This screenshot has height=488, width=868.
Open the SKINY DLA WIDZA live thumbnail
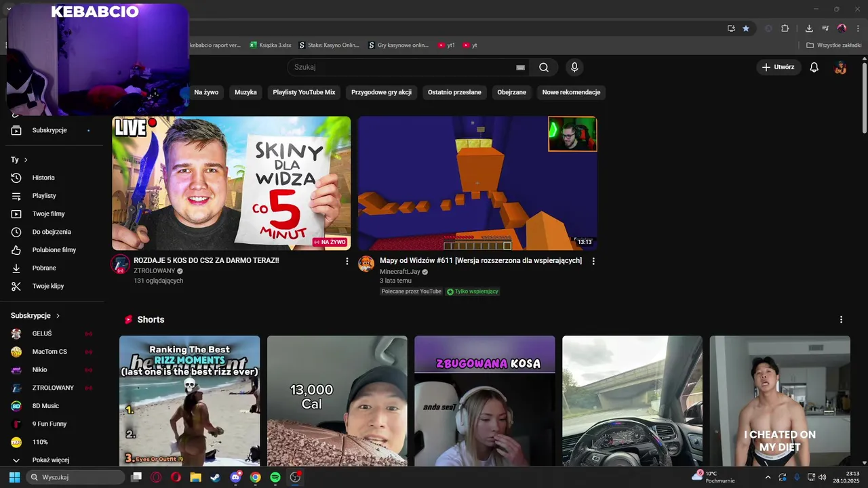click(231, 183)
